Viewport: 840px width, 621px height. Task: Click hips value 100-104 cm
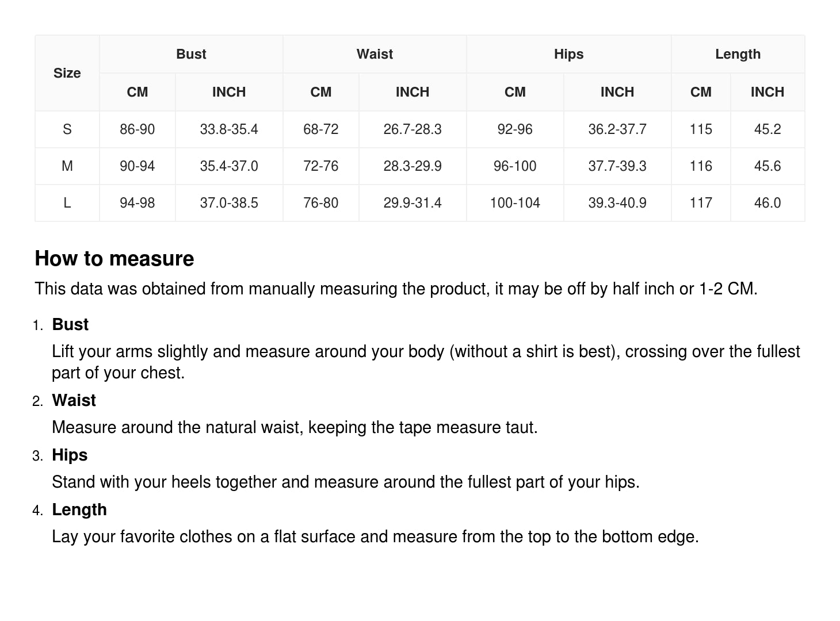515,203
